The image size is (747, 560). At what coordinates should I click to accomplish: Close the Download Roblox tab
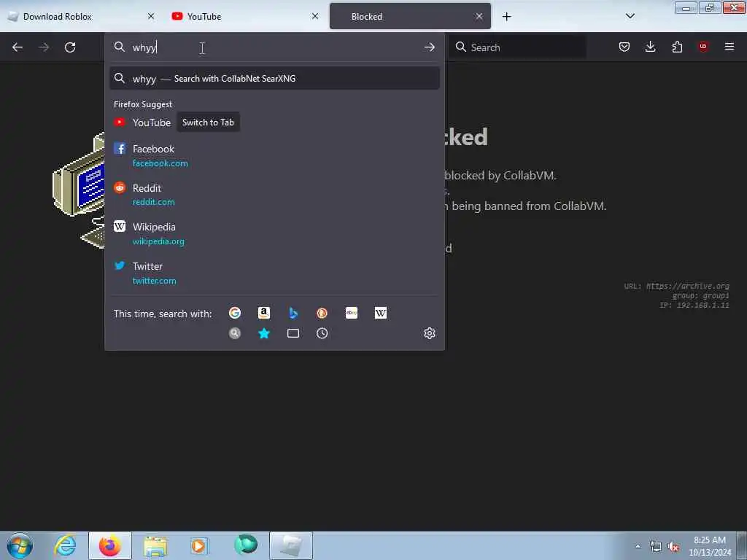click(151, 16)
